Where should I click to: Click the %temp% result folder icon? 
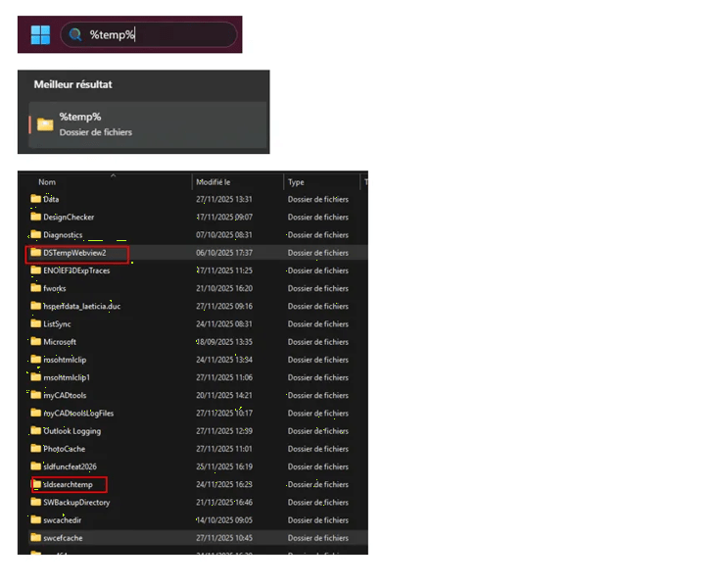click(45, 123)
